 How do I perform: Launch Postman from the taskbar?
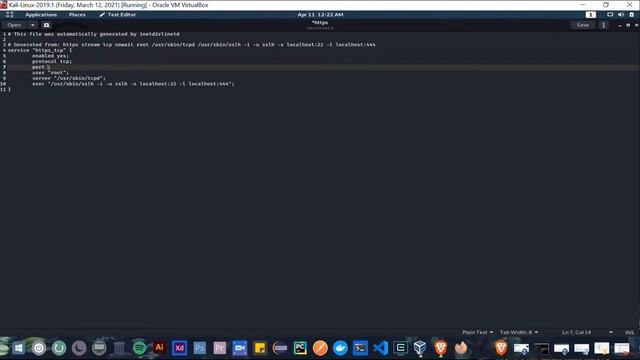(x=320, y=348)
